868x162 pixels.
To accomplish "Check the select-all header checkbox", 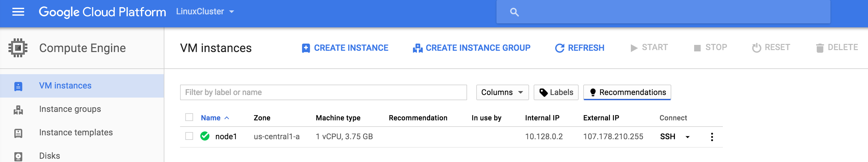I will [189, 117].
